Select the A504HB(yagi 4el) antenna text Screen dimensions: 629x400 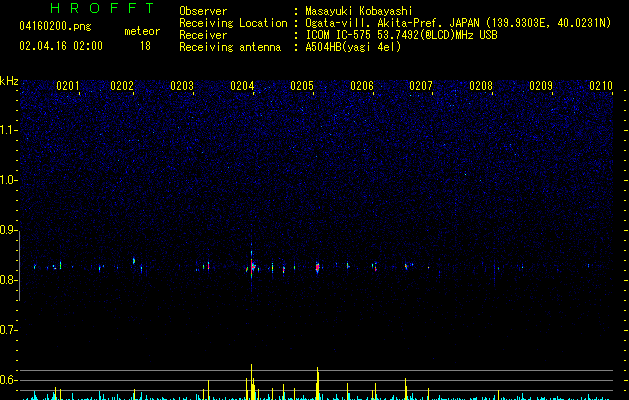353,47
